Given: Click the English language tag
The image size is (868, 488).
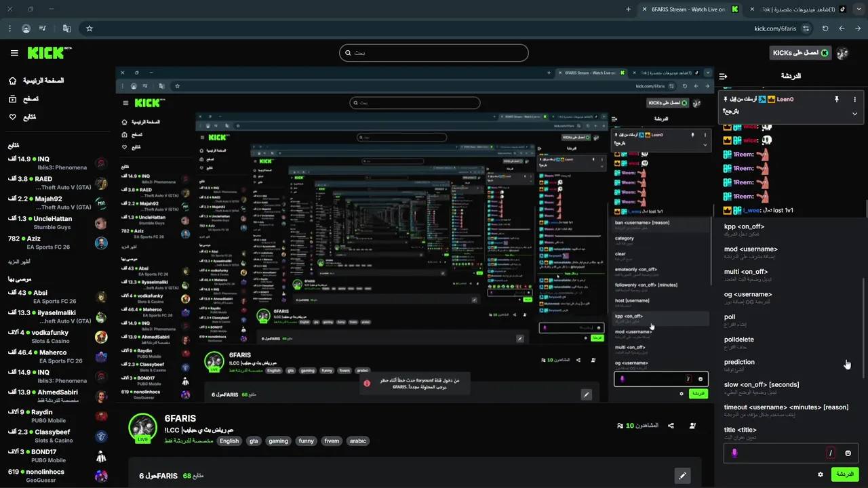Looking at the screenshot, I should (x=229, y=441).
